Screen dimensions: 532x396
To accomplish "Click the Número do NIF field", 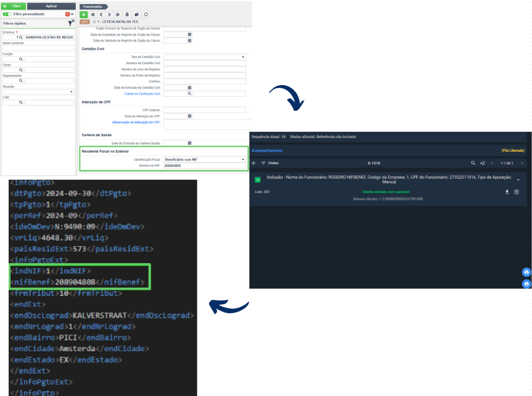I will [x=205, y=166].
